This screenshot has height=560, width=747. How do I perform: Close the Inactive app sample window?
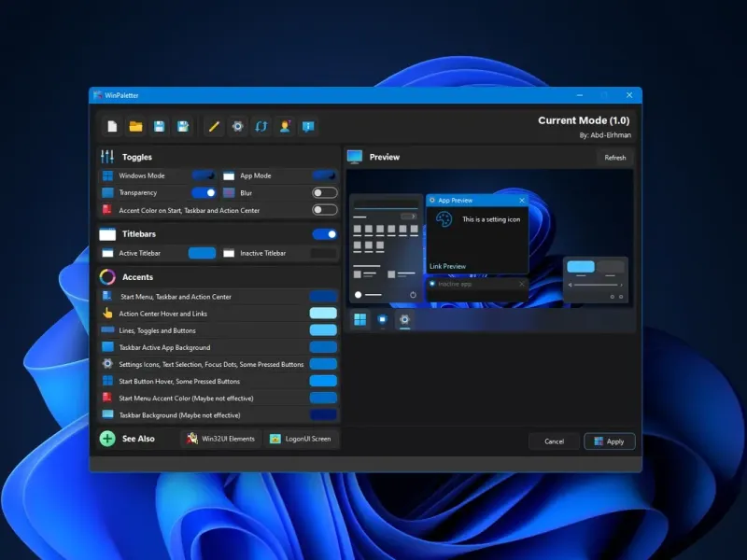tap(522, 284)
